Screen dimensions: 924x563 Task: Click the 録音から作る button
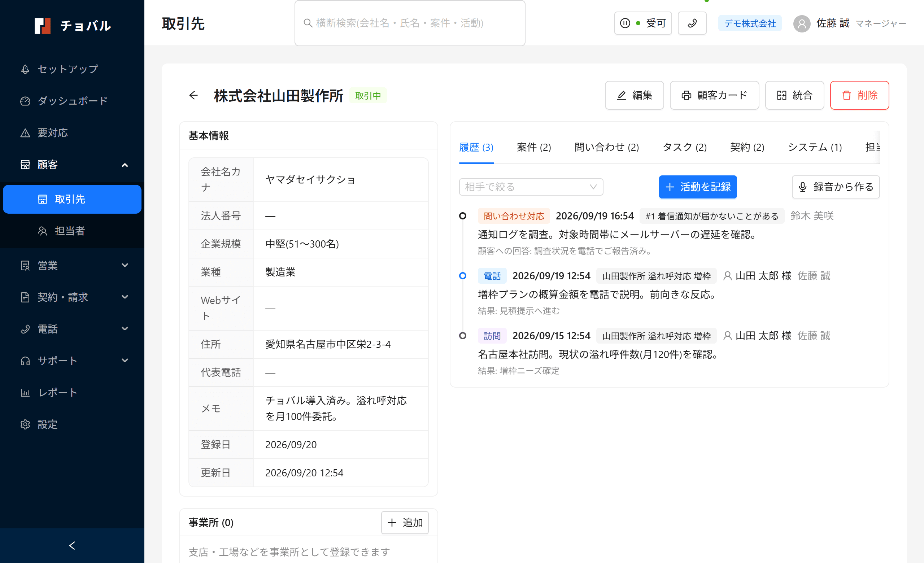(836, 187)
